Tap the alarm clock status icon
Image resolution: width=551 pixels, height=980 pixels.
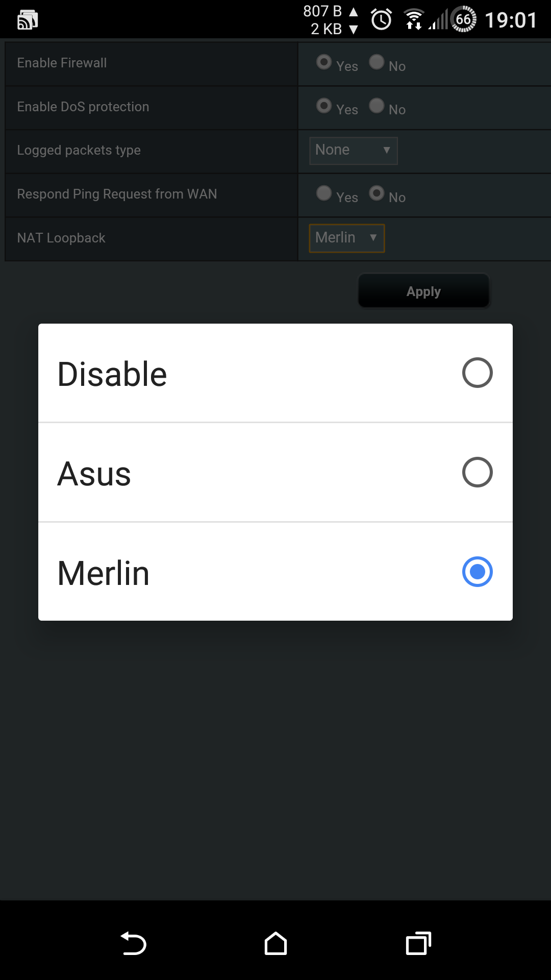pos(381,19)
